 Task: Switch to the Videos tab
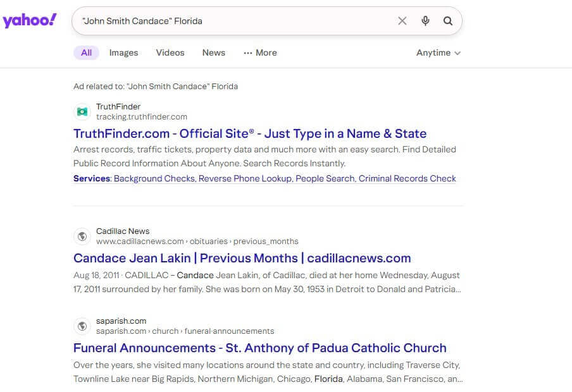click(170, 52)
